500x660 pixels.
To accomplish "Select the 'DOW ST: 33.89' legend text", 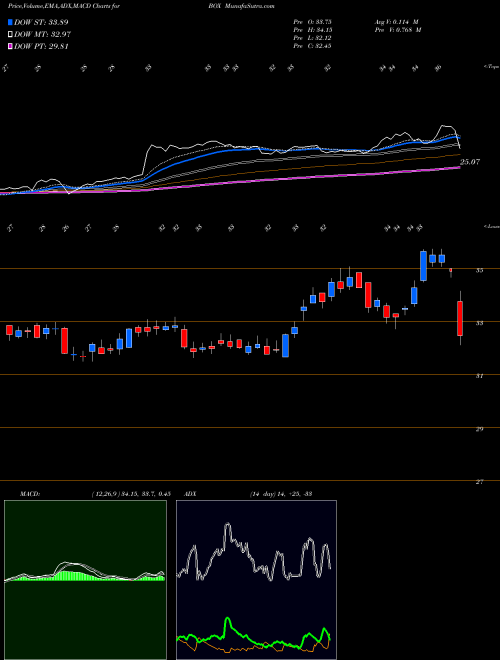I will click(41, 22).
